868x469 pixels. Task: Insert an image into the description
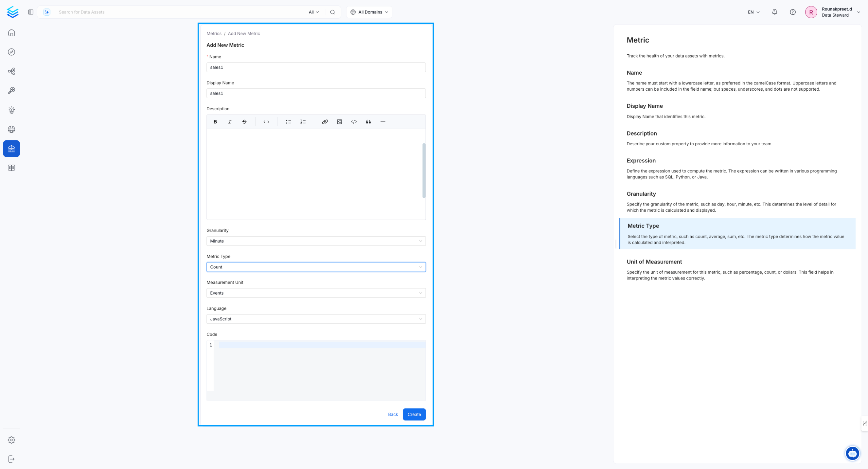click(339, 122)
